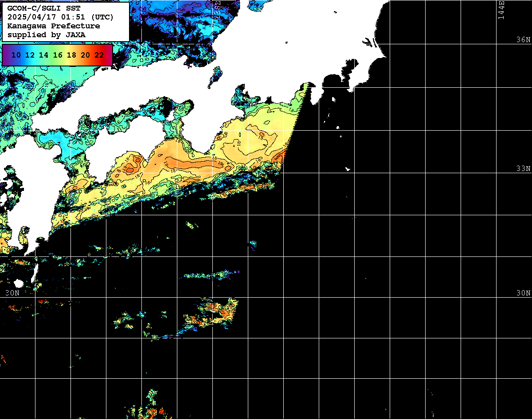The height and width of the screenshot is (419, 532).
Task: Click the 16 value on the color scale
Action: point(57,55)
